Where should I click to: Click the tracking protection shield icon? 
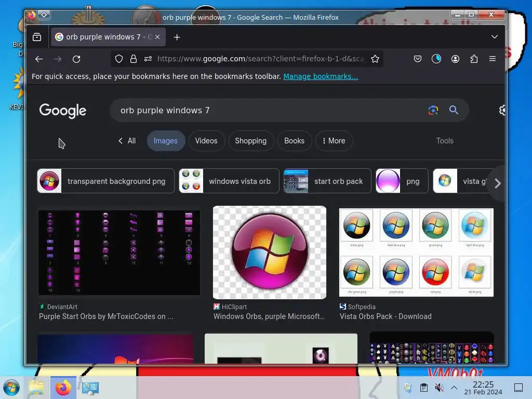point(119,59)
